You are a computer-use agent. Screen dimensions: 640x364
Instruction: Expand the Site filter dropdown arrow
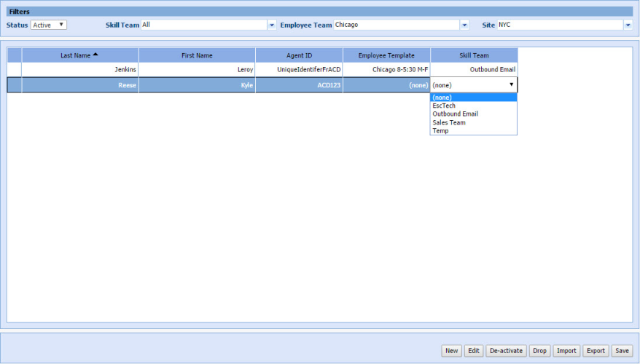627,25
